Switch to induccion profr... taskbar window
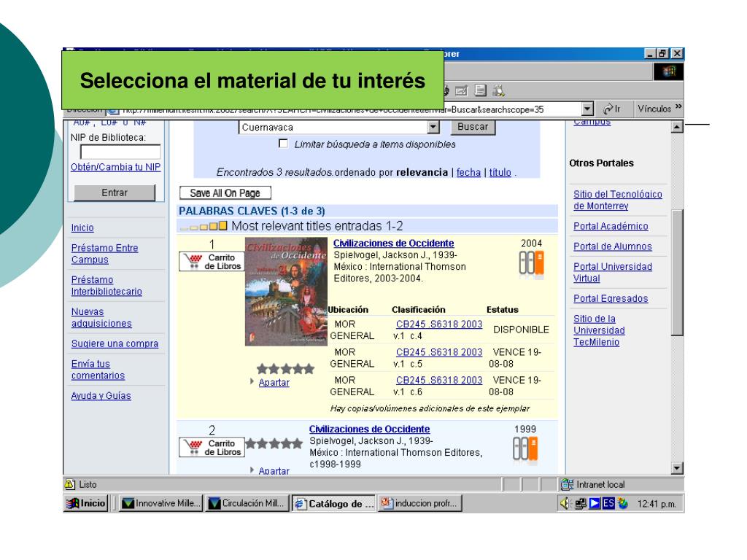The image size is (747, 560). [x=420, y=503]
